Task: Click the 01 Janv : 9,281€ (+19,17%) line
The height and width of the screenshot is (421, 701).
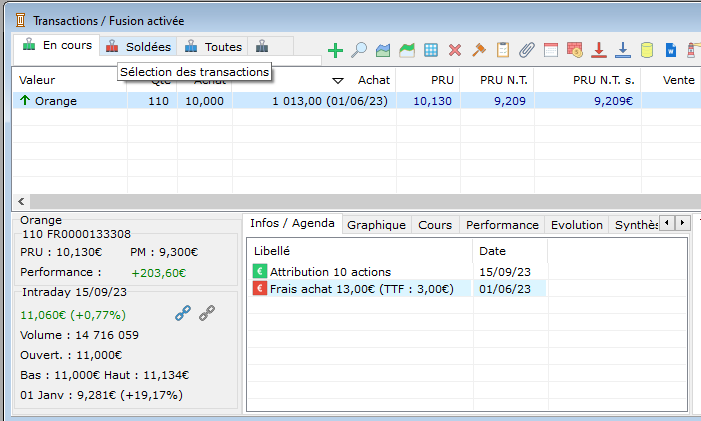Action: tap(101, 395)
